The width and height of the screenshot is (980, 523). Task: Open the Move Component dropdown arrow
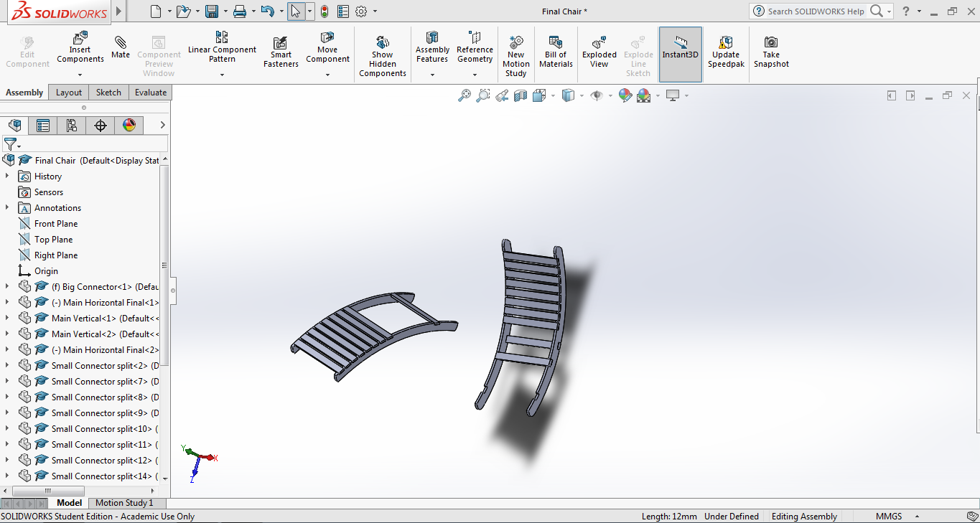(327, 75)
